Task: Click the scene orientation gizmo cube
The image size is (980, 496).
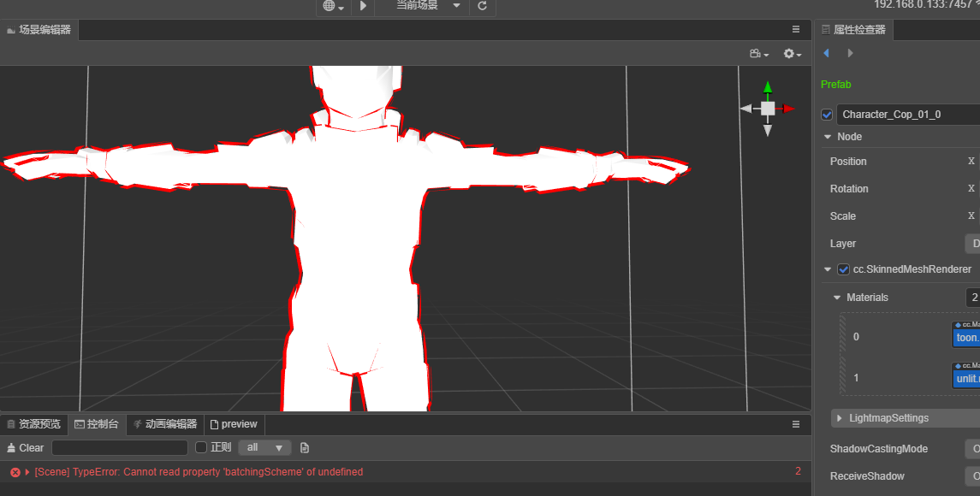Action: click(768, 109)
